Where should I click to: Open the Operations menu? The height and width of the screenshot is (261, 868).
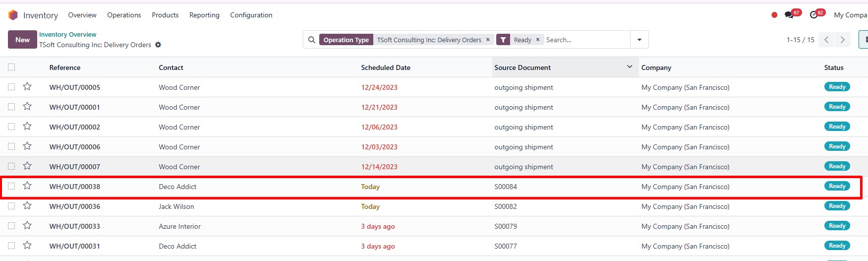click(124, 15)
